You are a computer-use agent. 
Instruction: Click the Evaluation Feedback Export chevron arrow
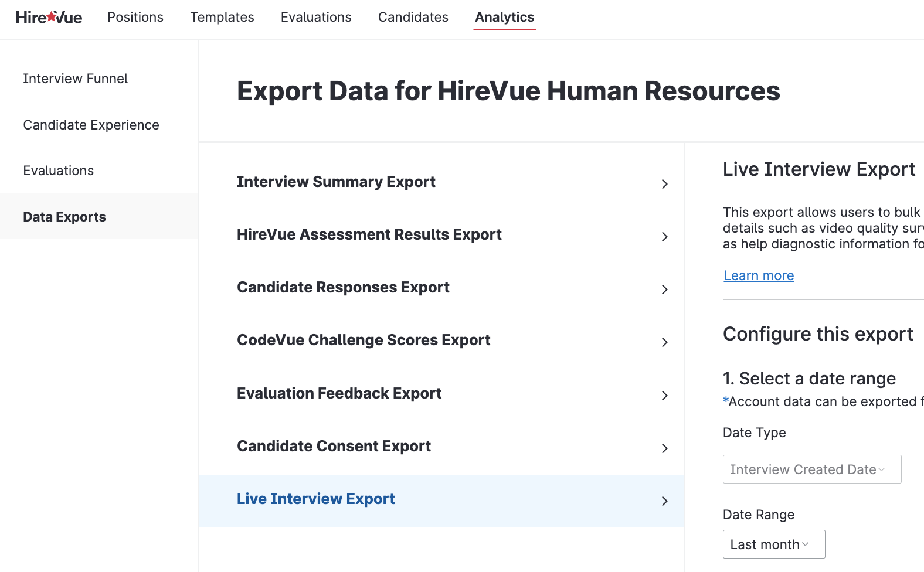(x=664, y=396)
